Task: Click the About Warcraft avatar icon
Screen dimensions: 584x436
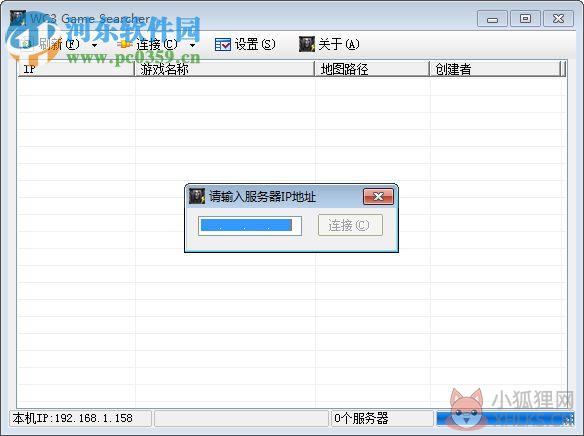Action: [307, 44]
